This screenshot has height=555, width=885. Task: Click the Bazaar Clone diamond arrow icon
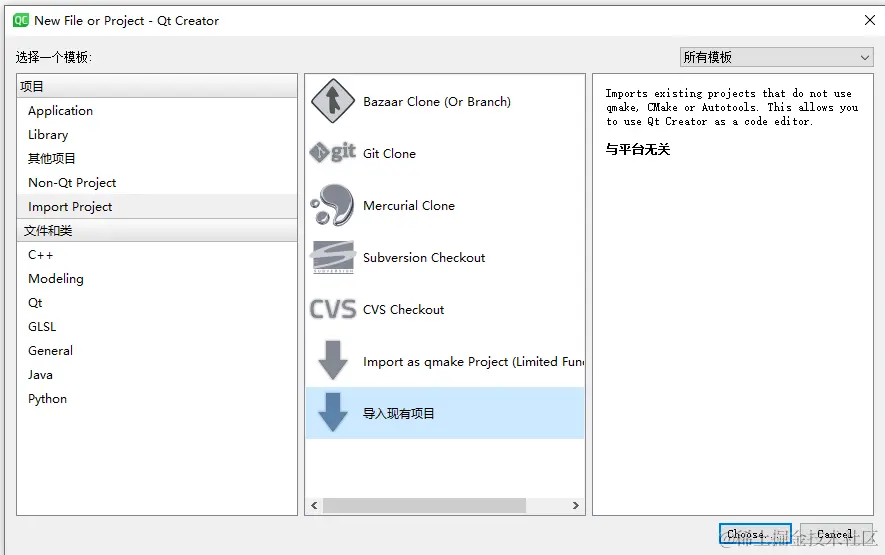333,101
